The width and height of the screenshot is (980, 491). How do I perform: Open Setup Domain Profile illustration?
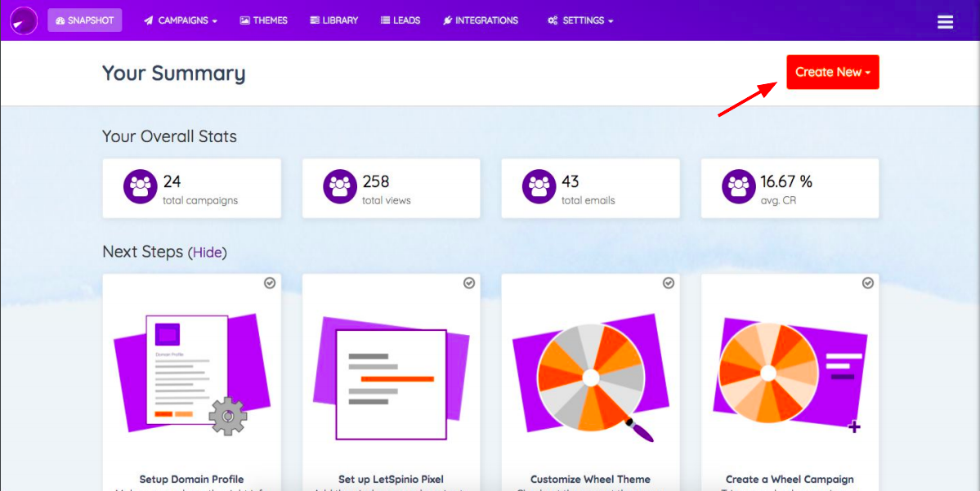[x=191, y=375]
